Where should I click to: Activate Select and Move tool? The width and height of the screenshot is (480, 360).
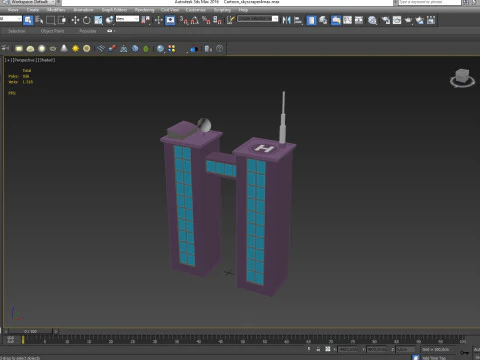[x=75, y=20]
